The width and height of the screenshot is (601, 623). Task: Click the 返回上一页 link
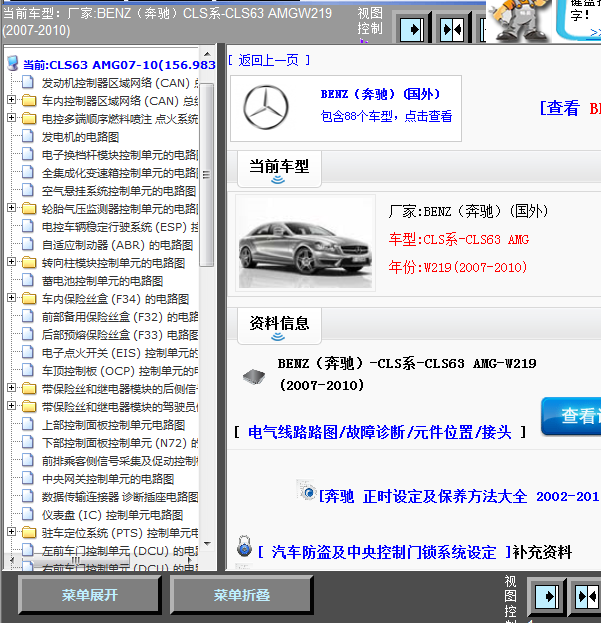[x=269, y=60]
